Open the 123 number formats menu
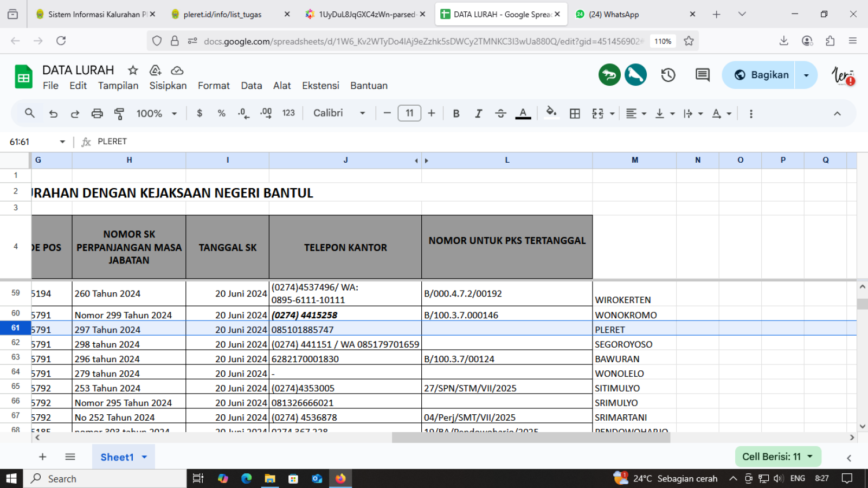The image size is (868, 488). [288, 113]
